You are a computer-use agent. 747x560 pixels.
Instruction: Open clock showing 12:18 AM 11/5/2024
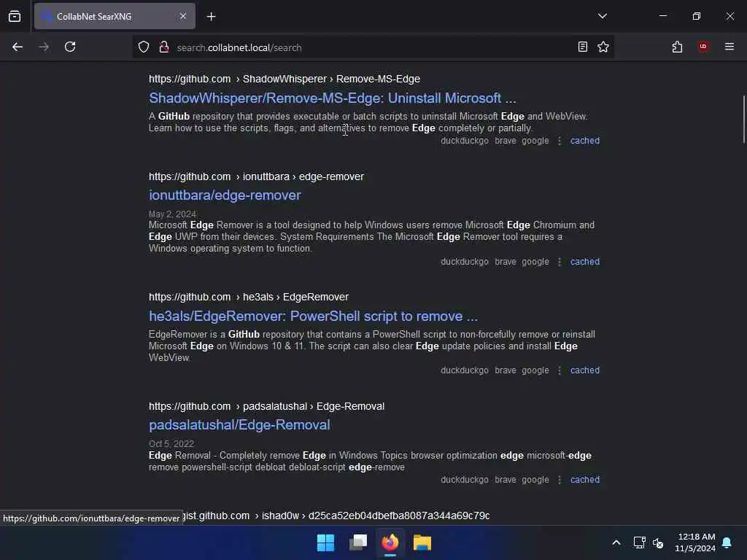click(x=695, y=542)
